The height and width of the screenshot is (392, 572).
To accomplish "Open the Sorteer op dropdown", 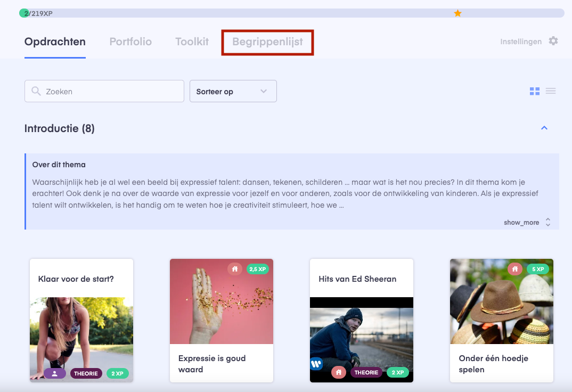I will coord(233,91).
